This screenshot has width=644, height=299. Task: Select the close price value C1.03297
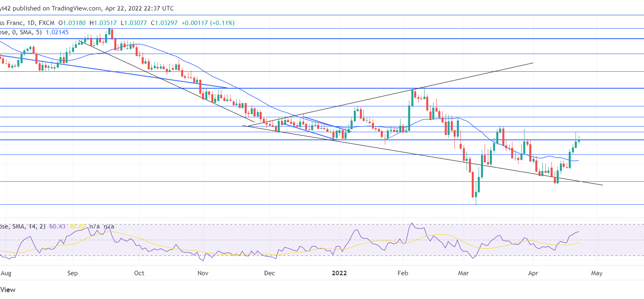point(164,23)
